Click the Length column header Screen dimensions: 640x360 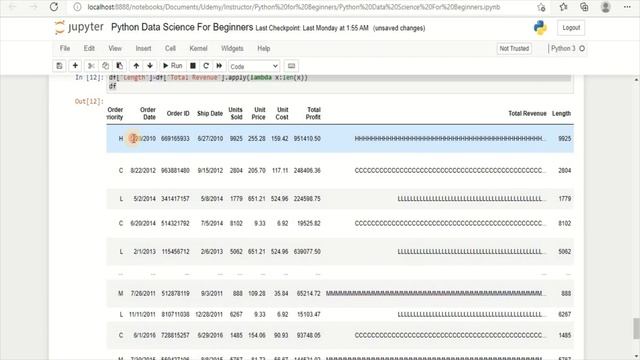[x=561, y=113]
